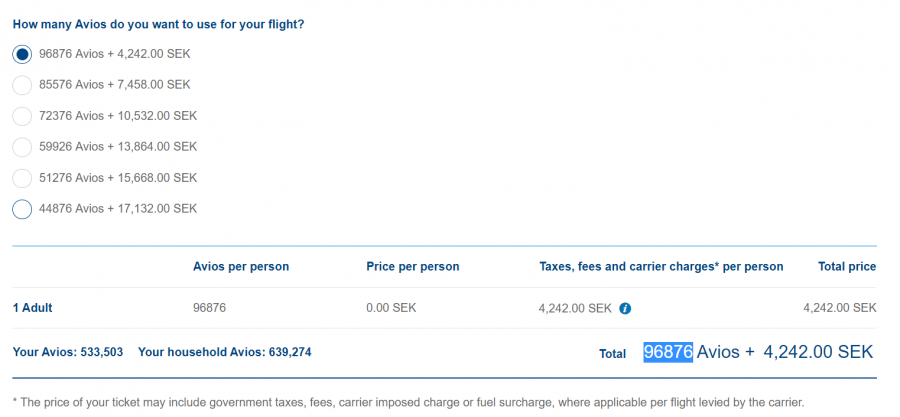Click the 0.00 SEK price per person value
Screen dimensions: 900x417
tap(392, 308)
